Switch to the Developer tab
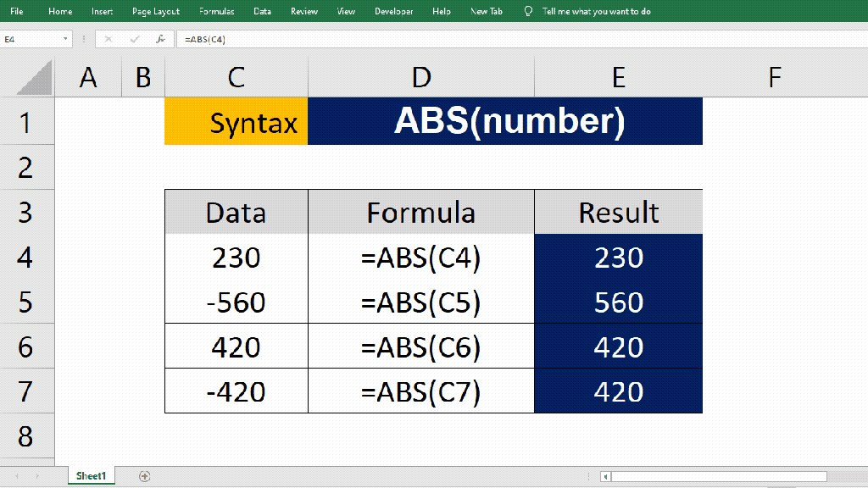Screen dimensions: 868x488 point(393,11)
